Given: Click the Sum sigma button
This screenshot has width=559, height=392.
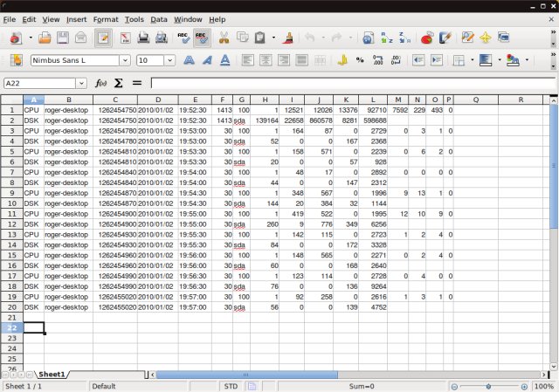Looking at the screenshot, I should point(119,84).
